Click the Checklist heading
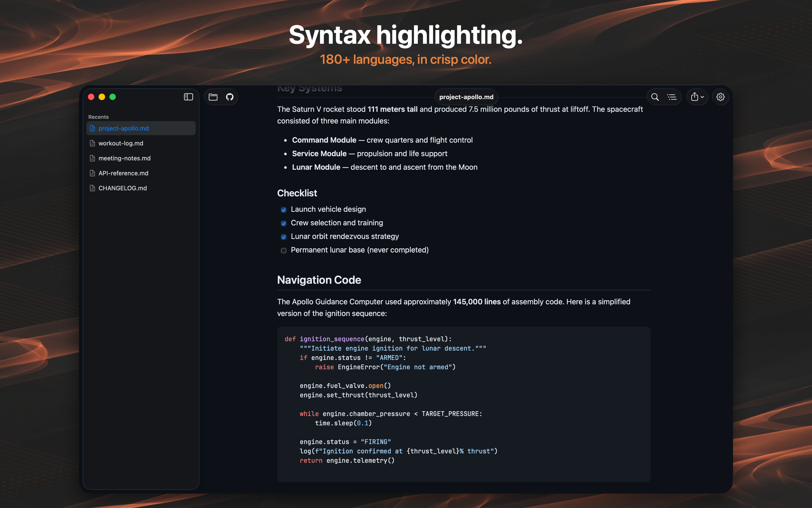The image size is (812, 508). [297, 193]
